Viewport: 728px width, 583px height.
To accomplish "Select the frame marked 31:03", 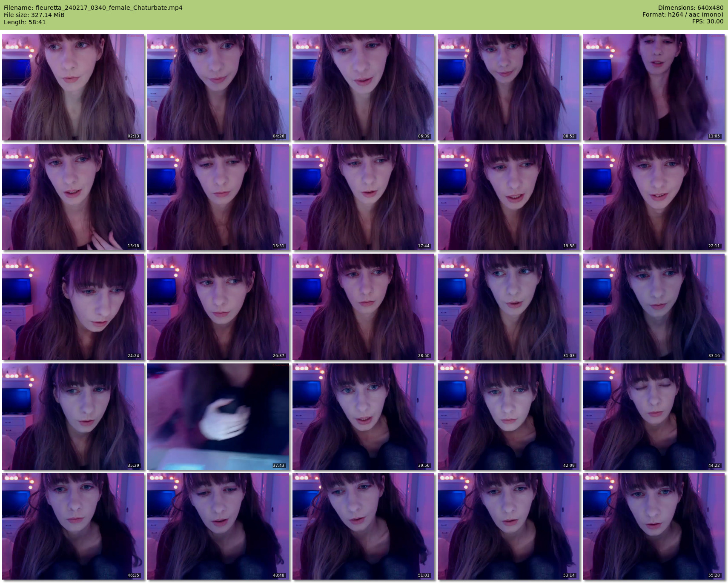I will click(x=509, y=307).
